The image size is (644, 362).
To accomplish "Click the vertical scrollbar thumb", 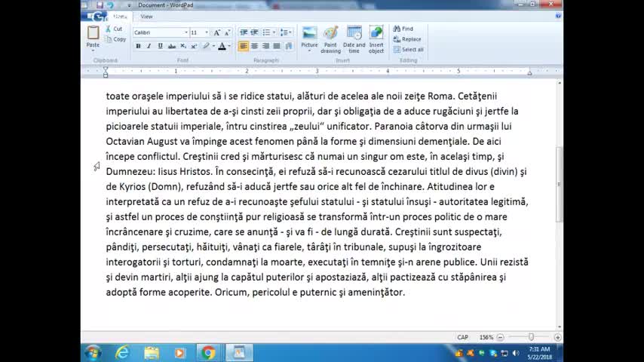I will pos(559,184).
